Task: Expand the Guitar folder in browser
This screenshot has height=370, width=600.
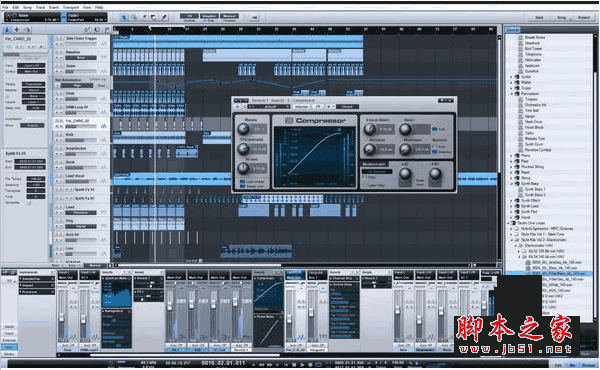Action: click(512, 77)
